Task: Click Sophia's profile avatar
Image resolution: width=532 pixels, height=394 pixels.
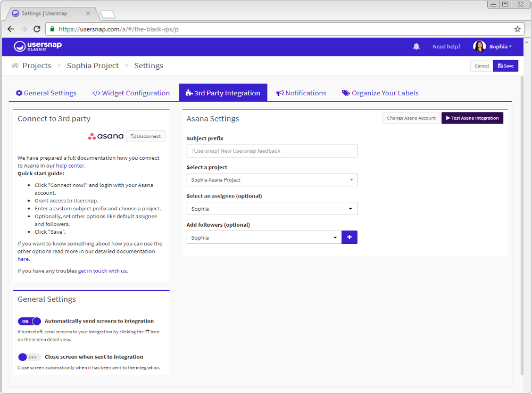Action: tap(479, 46)
